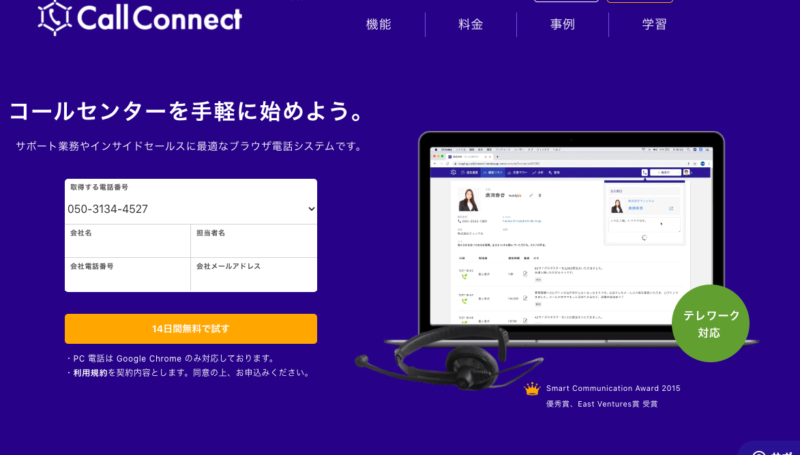Click the laptop screenshot image
The image size is (800, 455).
pos(570,236)
